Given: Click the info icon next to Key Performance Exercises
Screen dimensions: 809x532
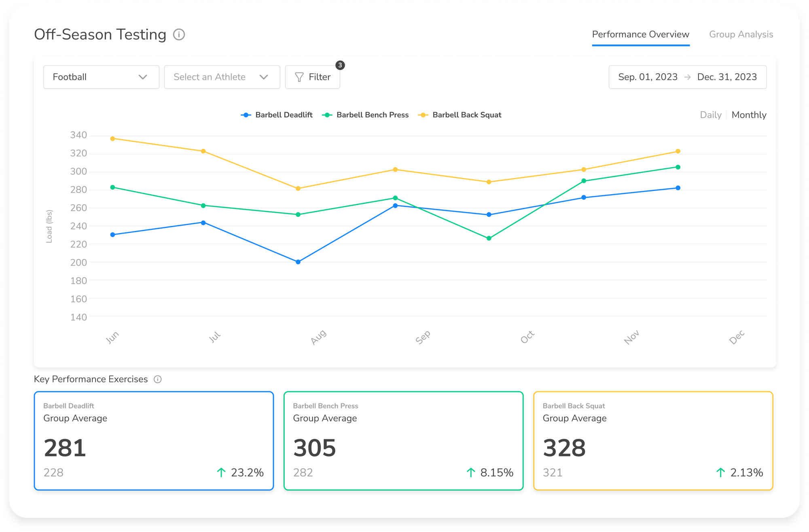Looking at the screenshot, I should 158,379.
